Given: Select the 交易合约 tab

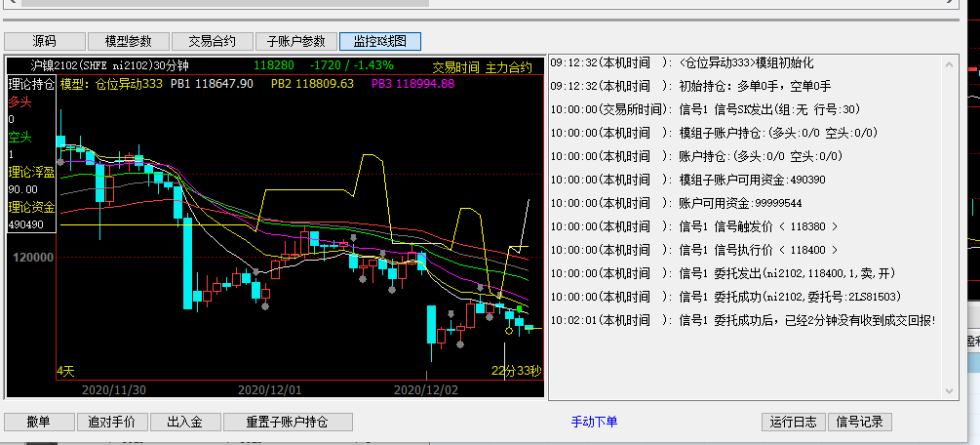Looking at the screenshot, I should pos(212,41).
